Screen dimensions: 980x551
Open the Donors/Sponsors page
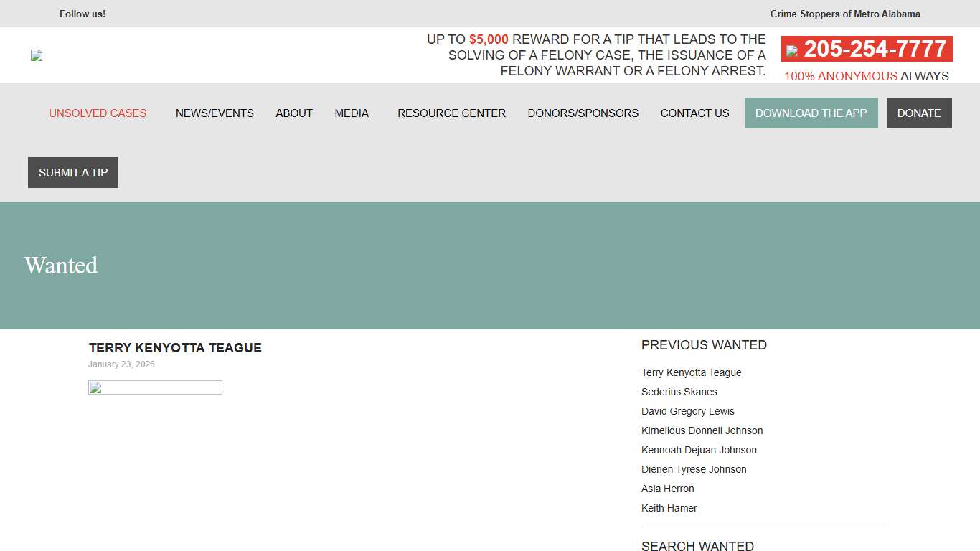click(583, 113)
